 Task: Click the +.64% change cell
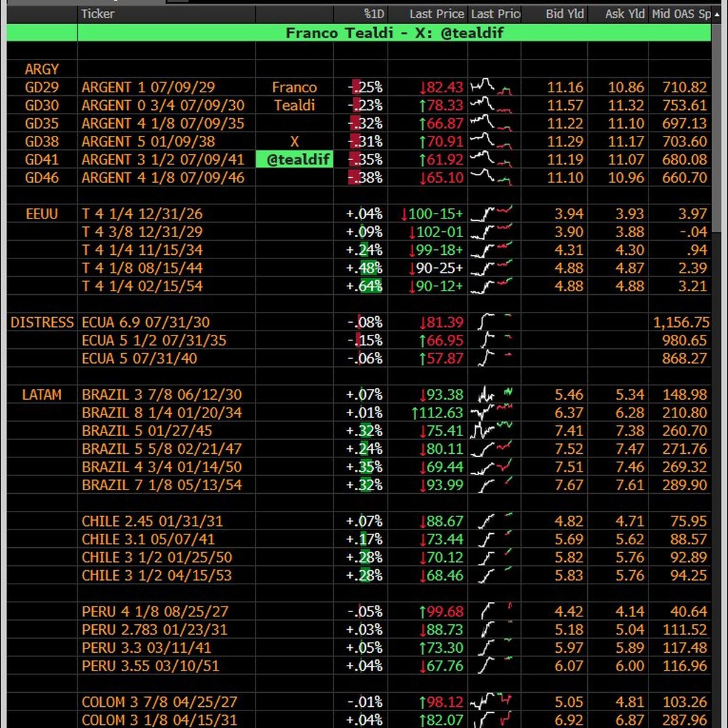(x=364, y=286)
